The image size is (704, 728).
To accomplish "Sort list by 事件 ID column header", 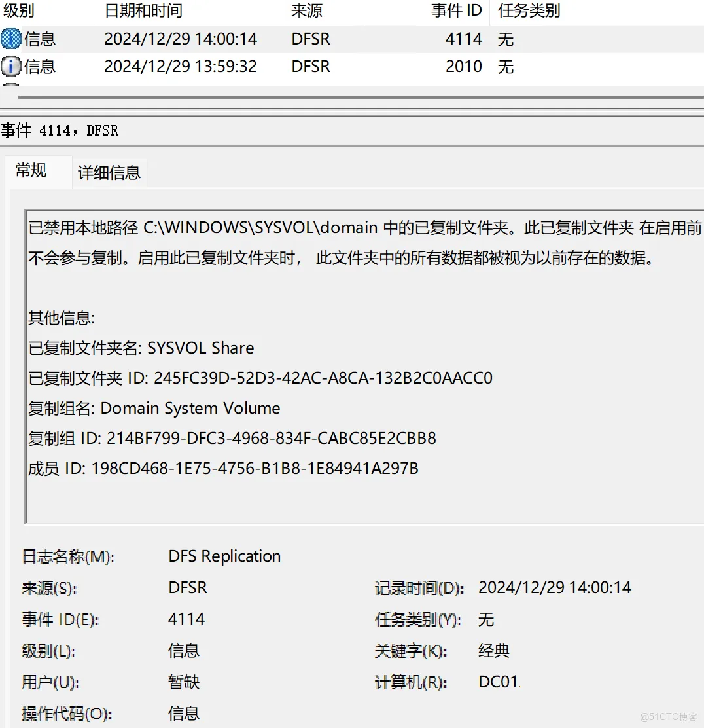I will 456,10.
